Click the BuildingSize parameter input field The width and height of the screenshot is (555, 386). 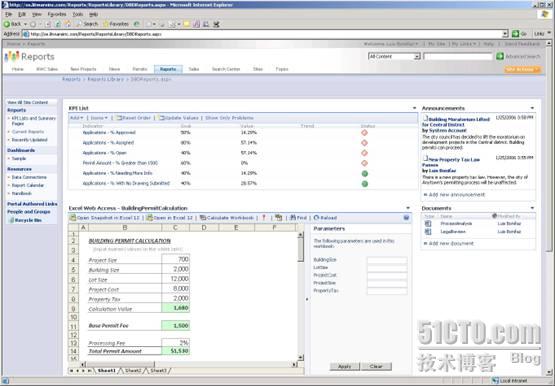click(x=387, y=260)
